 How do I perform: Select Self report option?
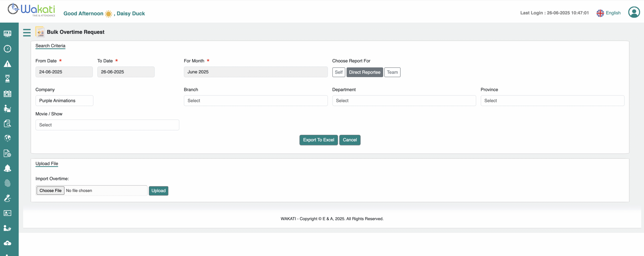(x=338, y=72)
